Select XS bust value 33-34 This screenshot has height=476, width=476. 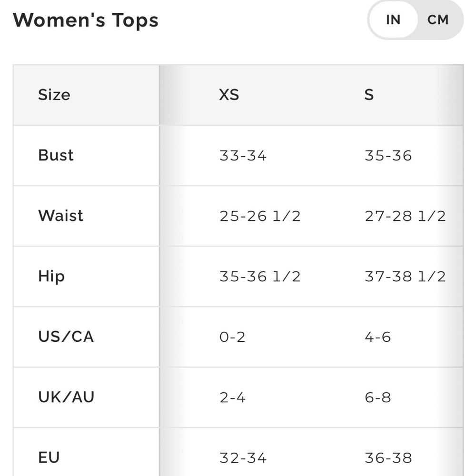pos(243,156)
